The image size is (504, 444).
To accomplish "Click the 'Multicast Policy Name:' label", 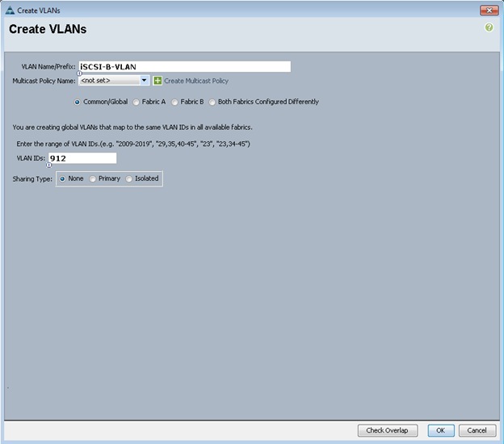I will coord(44,81).
